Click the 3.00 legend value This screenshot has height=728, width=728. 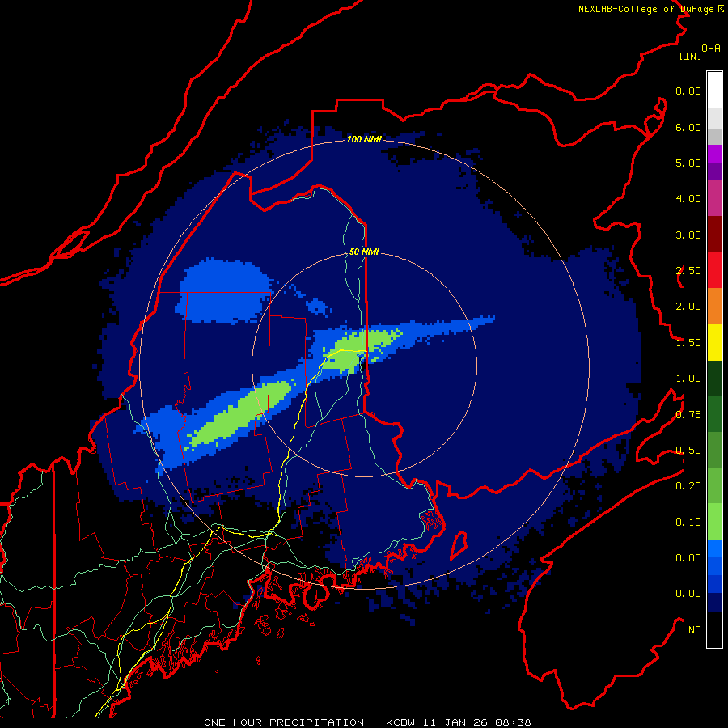click(x=688, y=235)
